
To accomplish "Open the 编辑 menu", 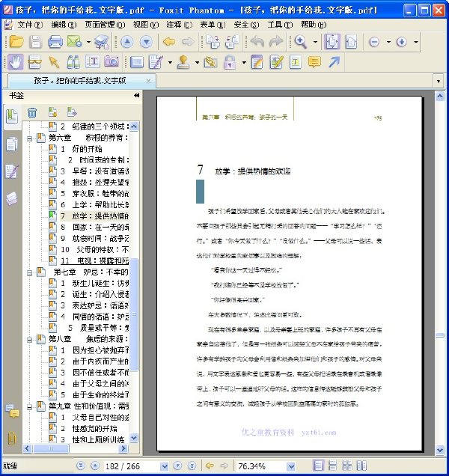I will click(64, 25).
